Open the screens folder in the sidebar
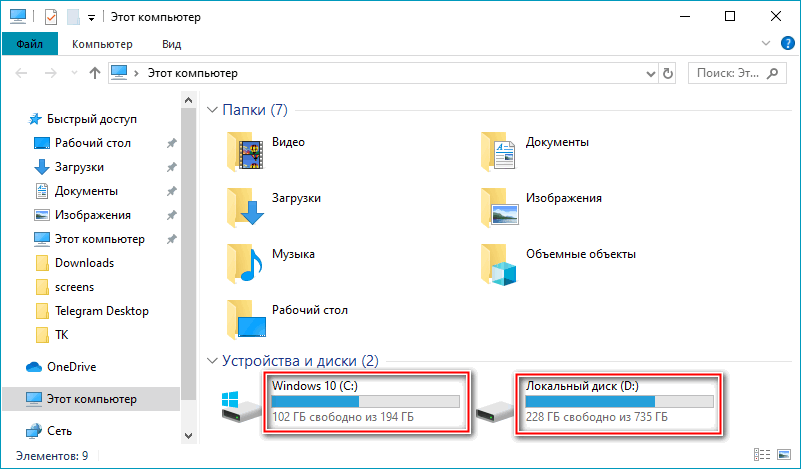Screen dimensions: 801x469 (x=74, y=287)
